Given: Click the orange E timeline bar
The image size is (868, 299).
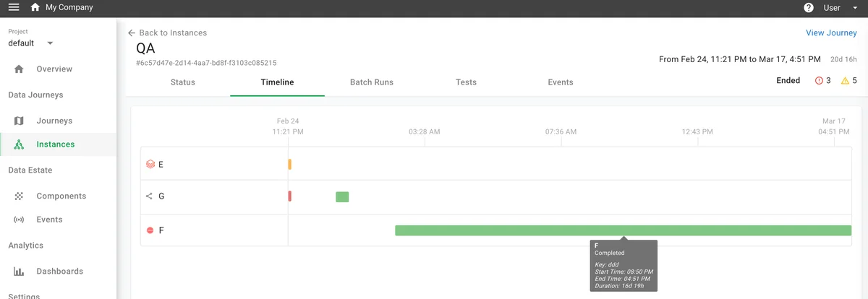Looking at the screenshot, I should point(289,164).
